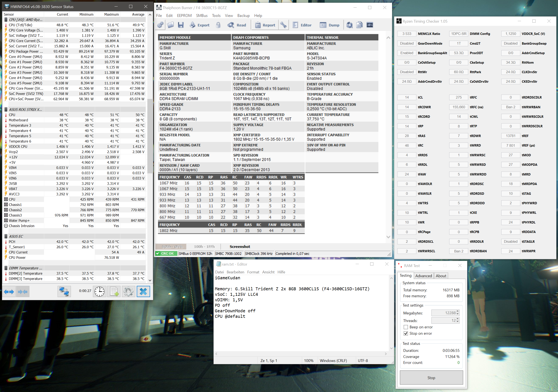Viewport: 558px width, 392px height.
Task: Click the 100h - 1FFh page button
Action: click(204, 247)
